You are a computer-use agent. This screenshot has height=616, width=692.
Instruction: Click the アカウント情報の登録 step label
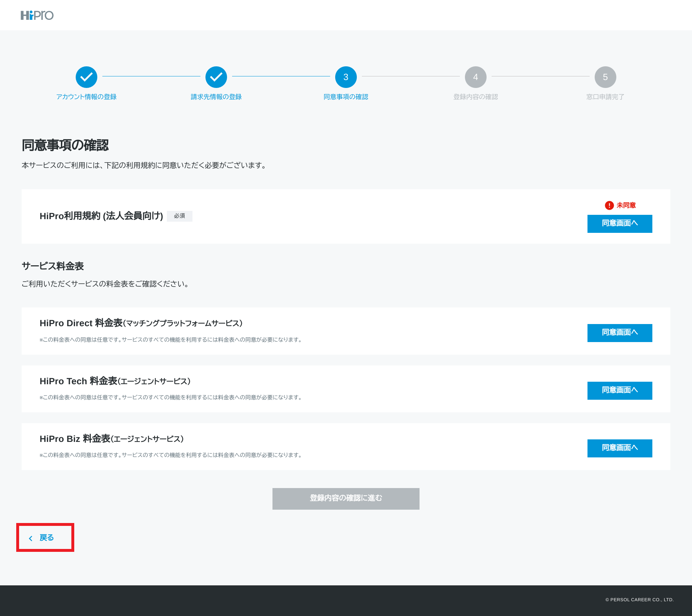point(86,97)
